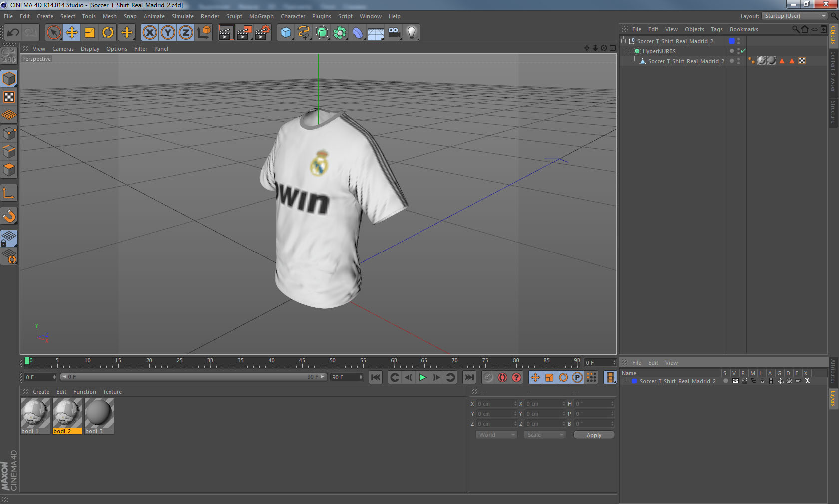This screenshot has width=839, height=504.
Task: Click Render to Picture Viewer icon
Action: tap(244, 33)
